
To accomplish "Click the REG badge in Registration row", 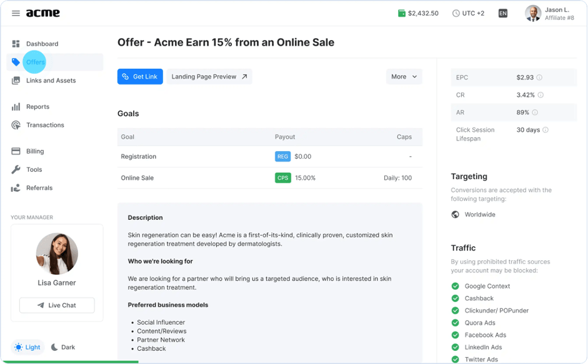I will [x=282, y=157].
